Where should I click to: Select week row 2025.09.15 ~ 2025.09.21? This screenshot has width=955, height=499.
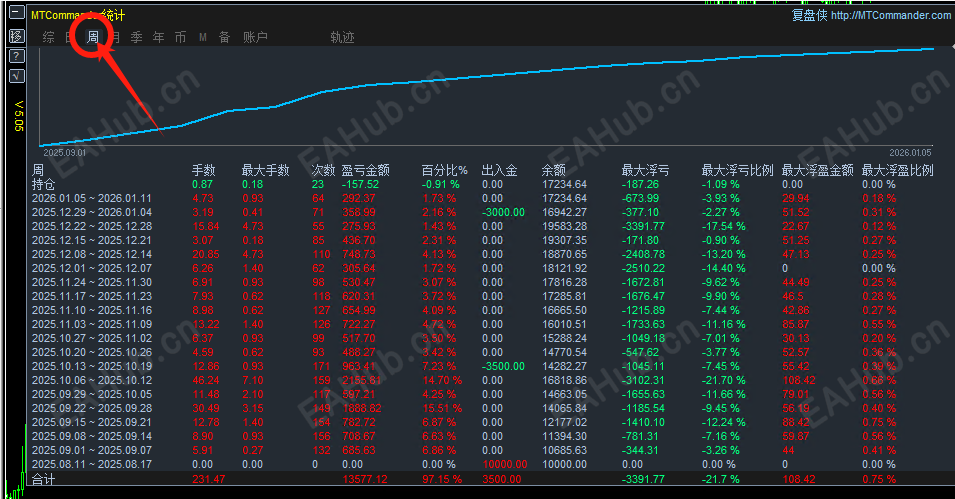[92, 422]
